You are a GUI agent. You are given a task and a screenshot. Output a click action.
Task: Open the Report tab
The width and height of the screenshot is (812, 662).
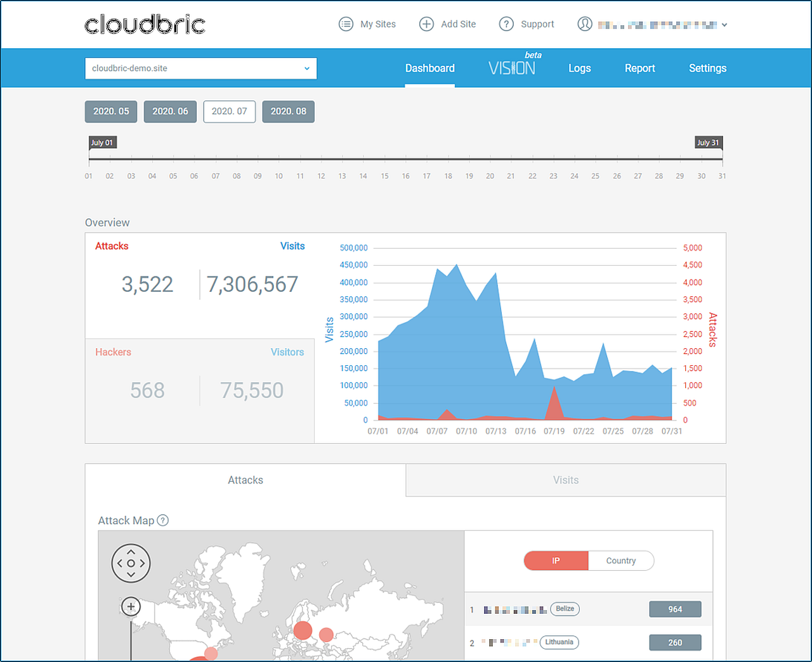click(x=639, y=68)
